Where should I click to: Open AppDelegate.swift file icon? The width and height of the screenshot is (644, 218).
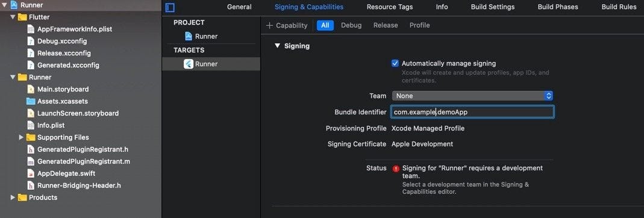30,173
